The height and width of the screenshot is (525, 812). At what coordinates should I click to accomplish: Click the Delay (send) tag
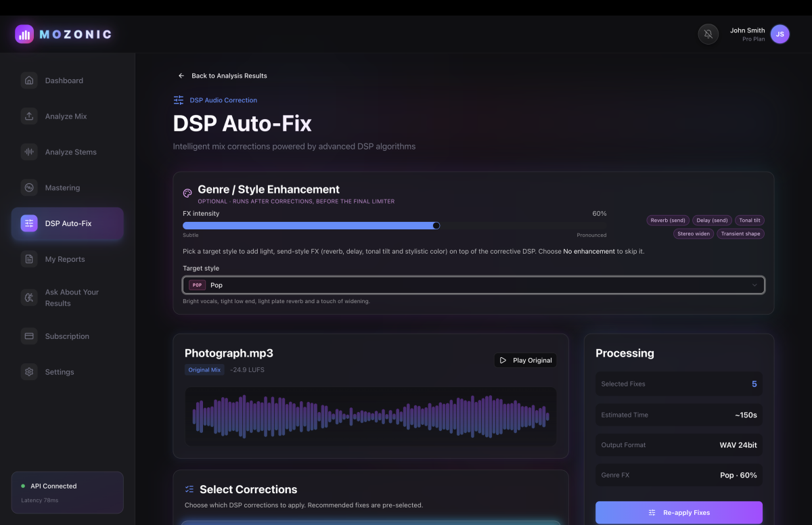712,221
